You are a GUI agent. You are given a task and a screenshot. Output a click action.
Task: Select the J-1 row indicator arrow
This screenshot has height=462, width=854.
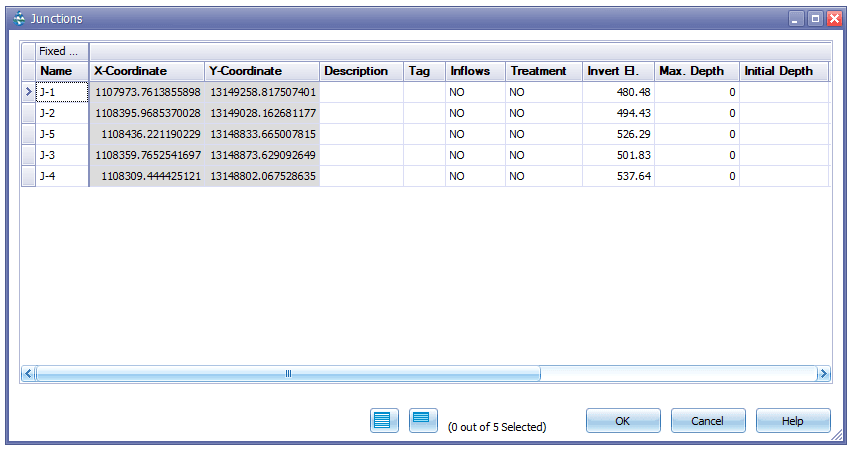tap(28, 92)
